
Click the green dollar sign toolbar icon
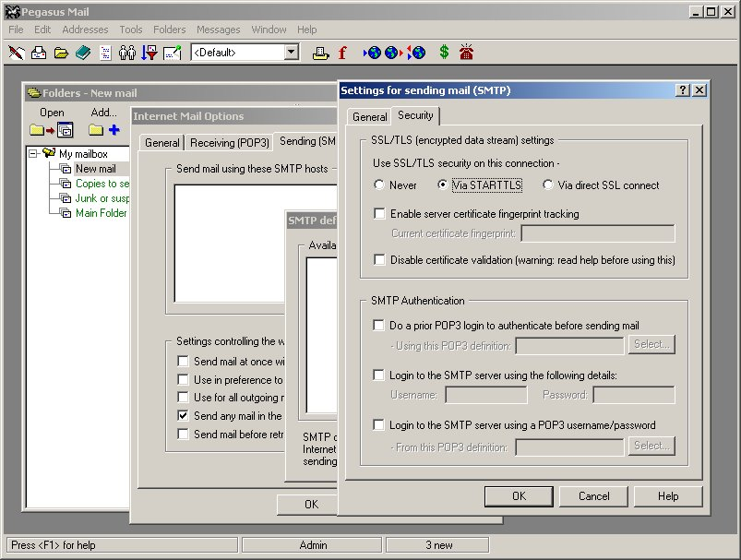(444, 53)
